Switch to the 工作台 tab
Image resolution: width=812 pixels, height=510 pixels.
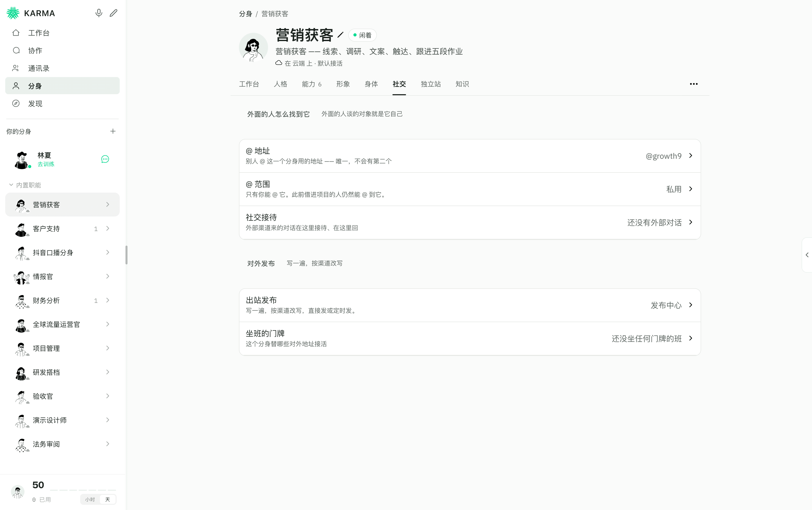249,84
